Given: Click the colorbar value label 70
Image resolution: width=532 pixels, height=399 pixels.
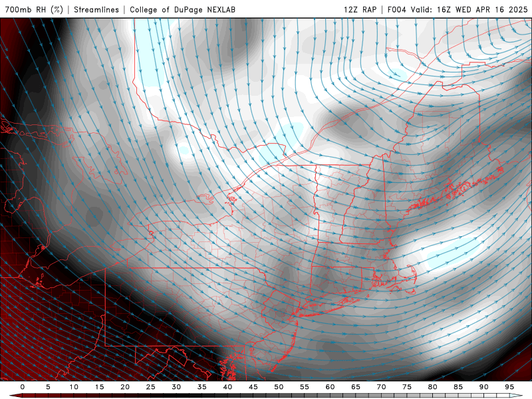Looking at the screenshot, I should (x=381, y=387).
